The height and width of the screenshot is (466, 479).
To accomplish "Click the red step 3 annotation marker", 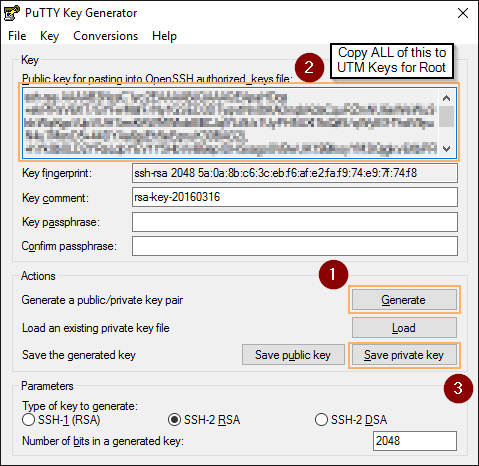I will [x=458, y=388].
